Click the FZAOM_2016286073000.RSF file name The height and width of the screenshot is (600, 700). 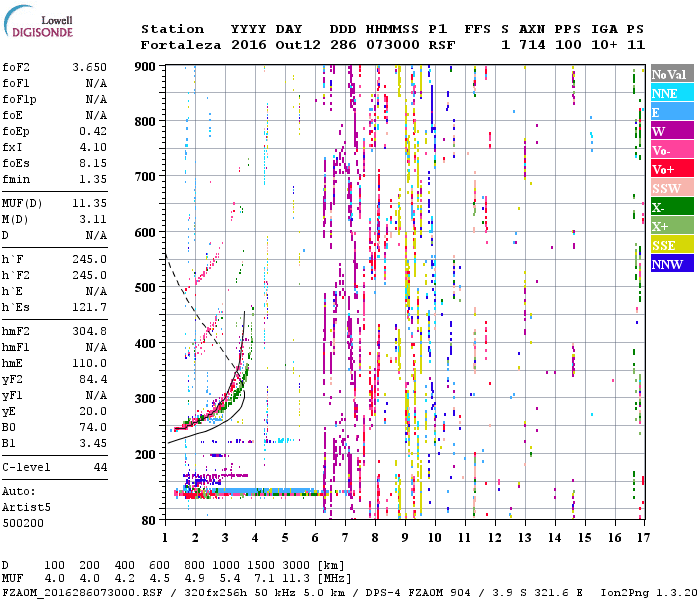click(82, 592)
